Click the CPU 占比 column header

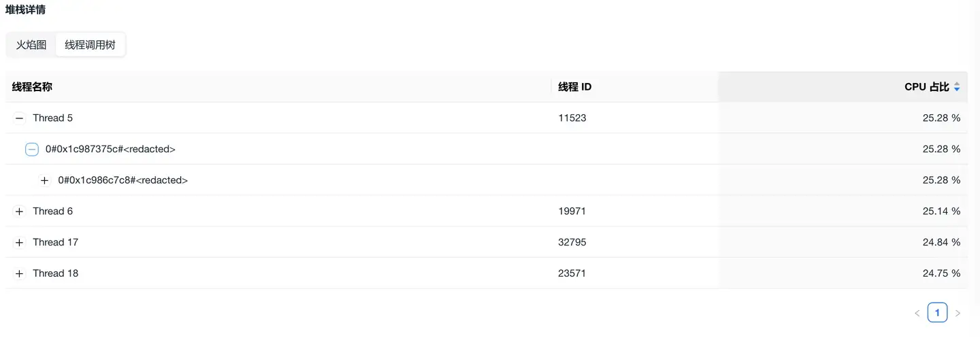click(926, 87)
